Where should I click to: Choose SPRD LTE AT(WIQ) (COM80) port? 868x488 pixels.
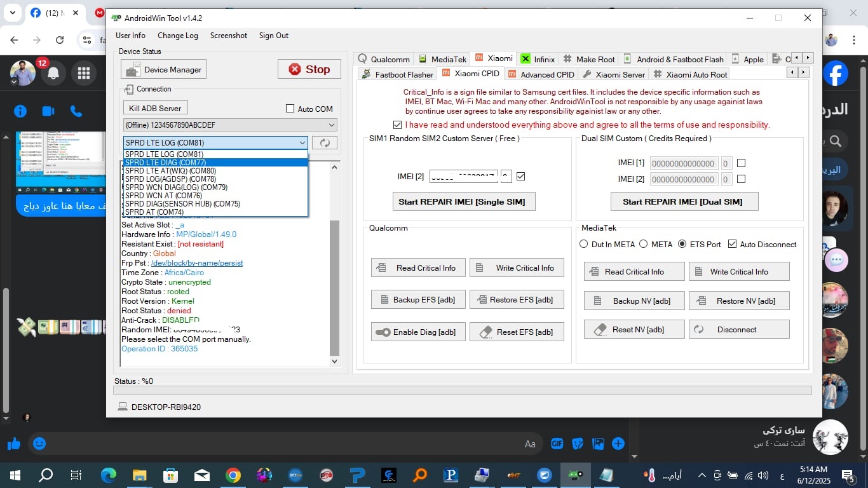point(215,171)
